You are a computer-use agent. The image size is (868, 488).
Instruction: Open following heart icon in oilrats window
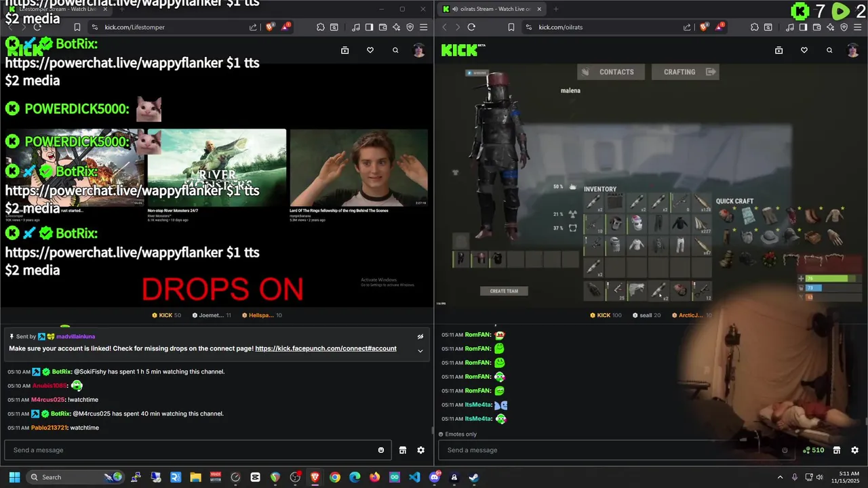pos(804,50)
